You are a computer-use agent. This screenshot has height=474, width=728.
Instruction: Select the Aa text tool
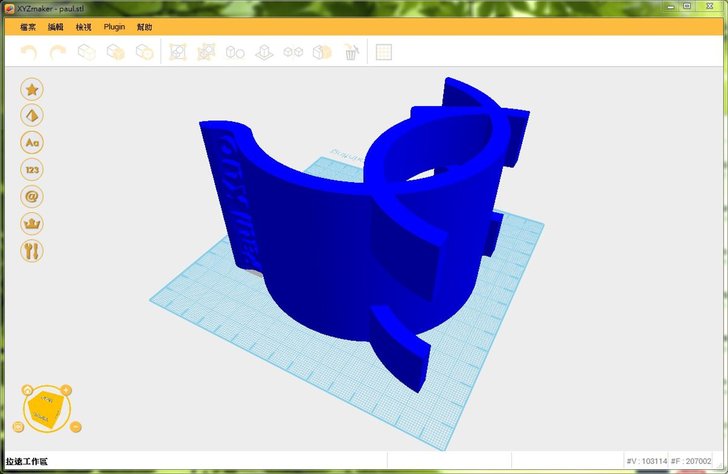click(x=32, y=143)
